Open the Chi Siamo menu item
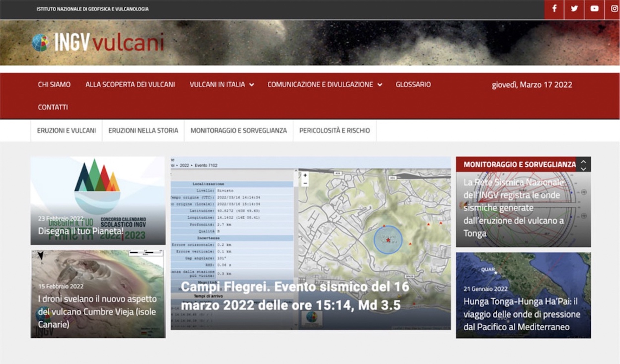Image resolution: width=620 pixels, height=364 pixels. point(54,85)
